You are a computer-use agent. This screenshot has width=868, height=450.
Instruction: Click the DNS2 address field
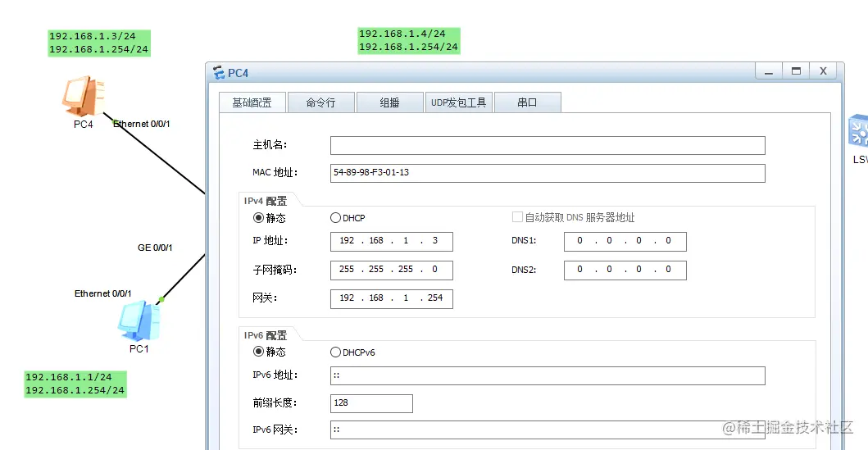pos(625,270)
